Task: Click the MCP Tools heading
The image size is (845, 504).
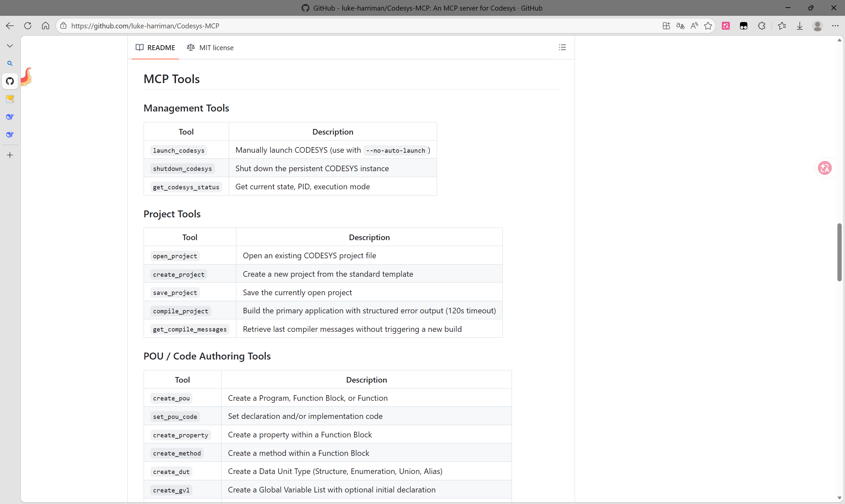Action: click(172, 79)
